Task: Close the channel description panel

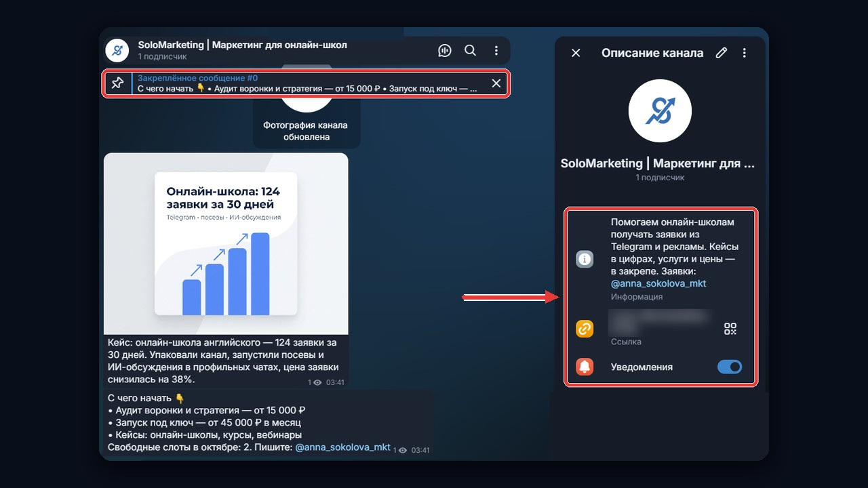Action: click(x=576, y=53)
